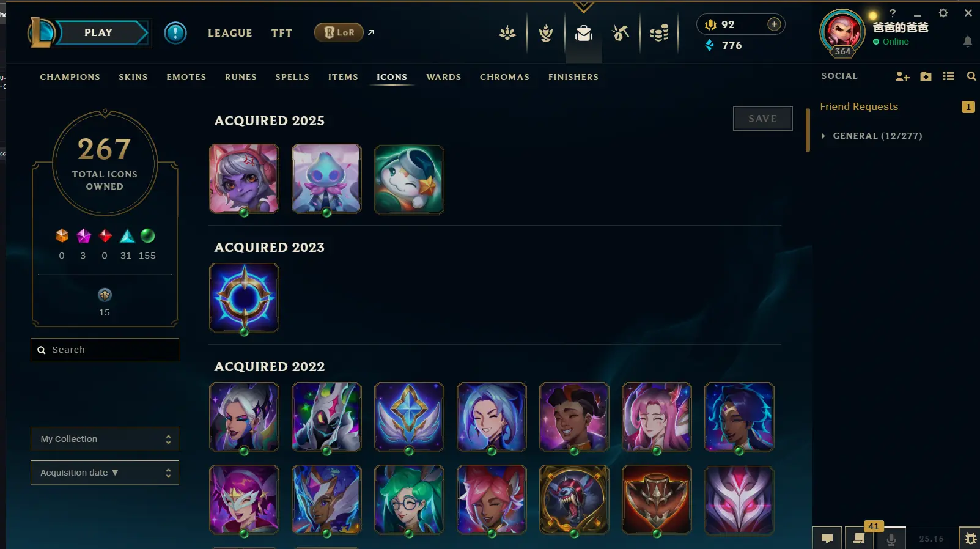Switch to the CHROMAS tab
The width and height of the screenshot is (980, 549).
pyautogui.click(x=504, y=77)
